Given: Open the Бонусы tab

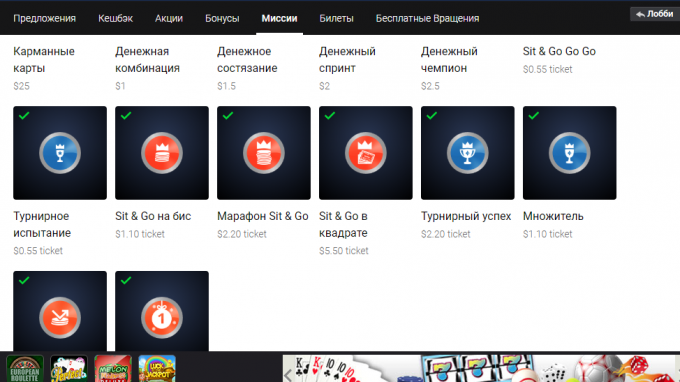Looking at the screenshot, I should pos(222,18).
